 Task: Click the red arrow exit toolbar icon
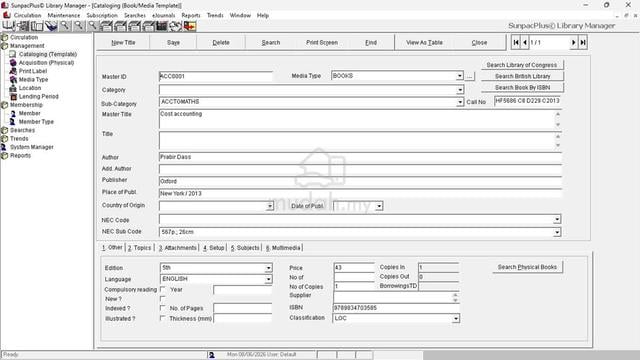click(190, 26)
